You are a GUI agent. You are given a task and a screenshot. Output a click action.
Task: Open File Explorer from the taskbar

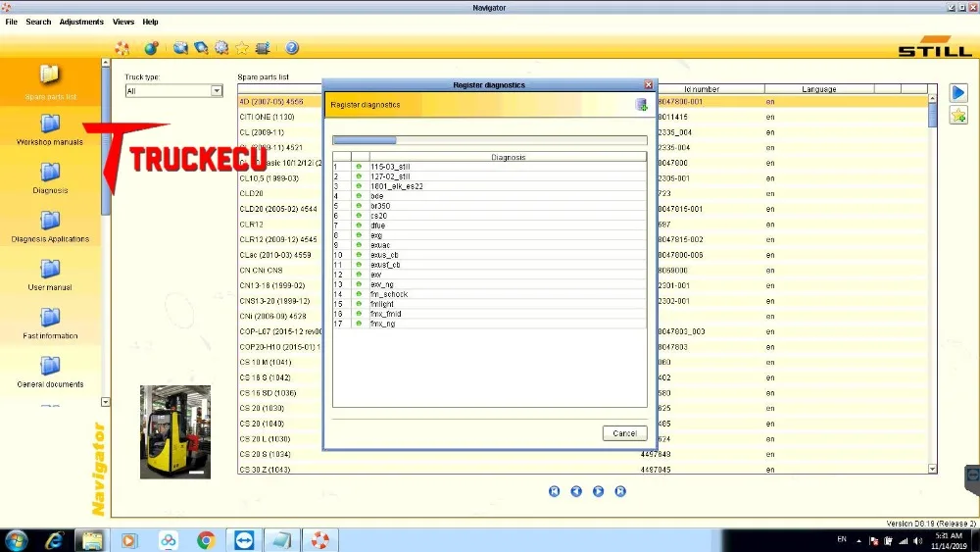[x=92, y=540]
